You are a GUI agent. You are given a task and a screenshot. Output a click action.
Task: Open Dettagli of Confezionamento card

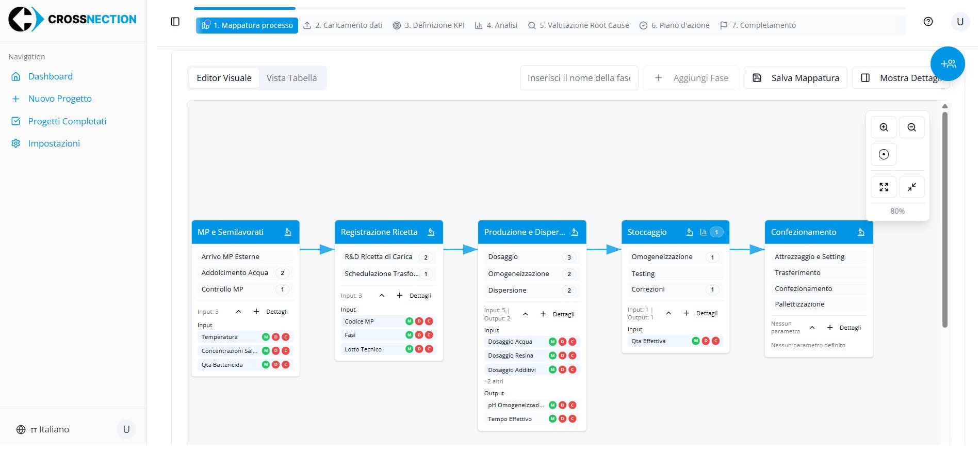(850, 328)
